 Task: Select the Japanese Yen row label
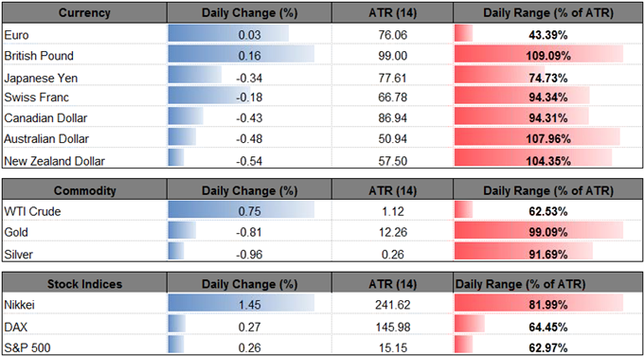click(x=41, y=78)
